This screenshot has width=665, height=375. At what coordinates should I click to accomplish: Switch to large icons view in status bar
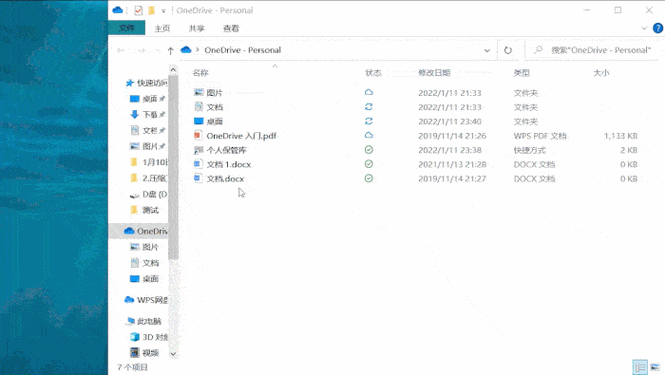pyautogui.click(x=655, y=367)
